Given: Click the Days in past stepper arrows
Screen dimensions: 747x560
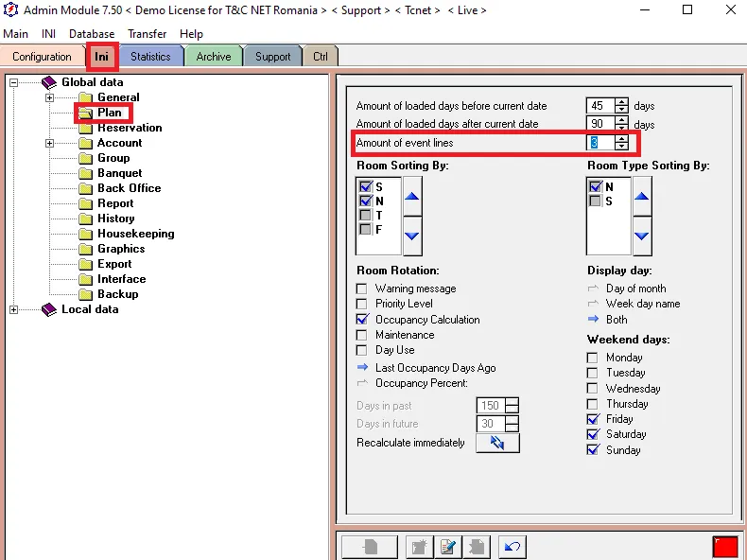Looking at the screenshot, I should 512,406.
